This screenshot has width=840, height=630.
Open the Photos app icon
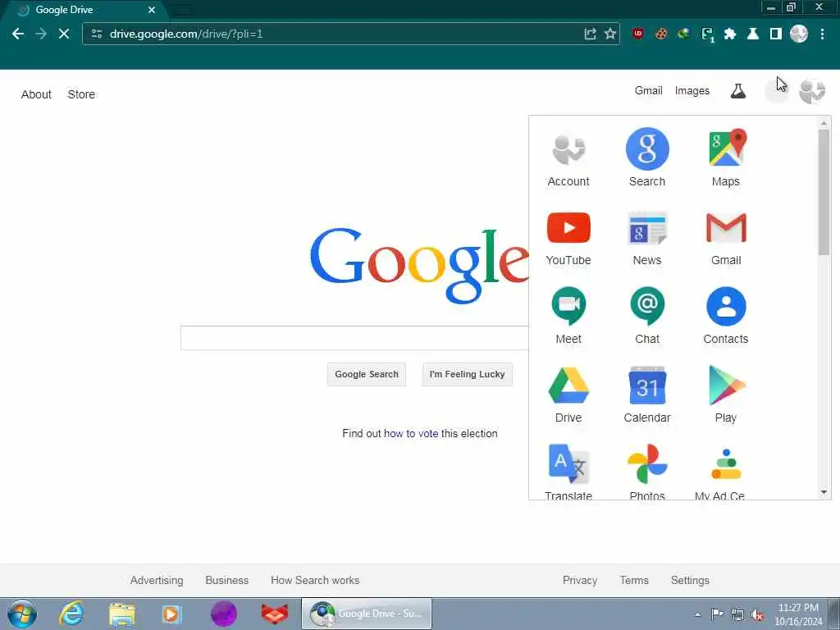tap(647, 472)
